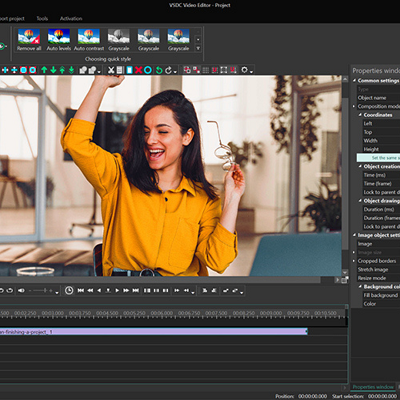Open the dropdown arrow beside the gear icon
400x400 pixels.
coord(251,71)
